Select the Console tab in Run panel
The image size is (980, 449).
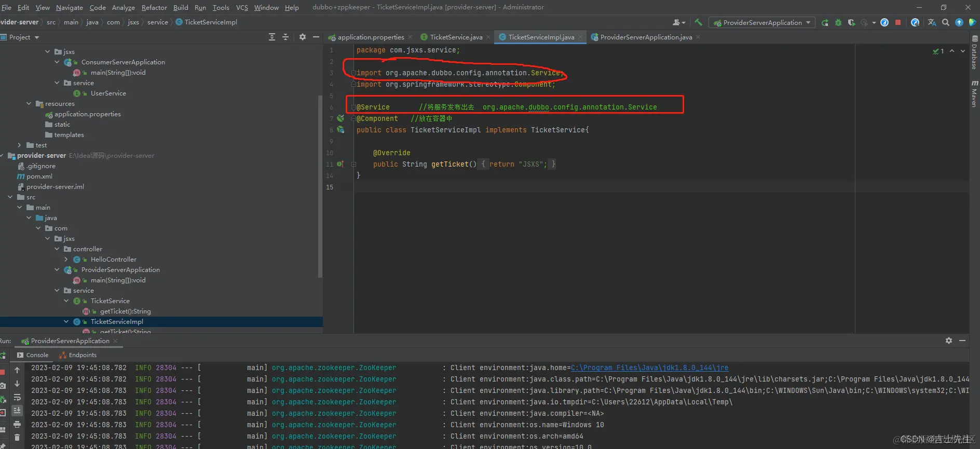tap(33, 355)
